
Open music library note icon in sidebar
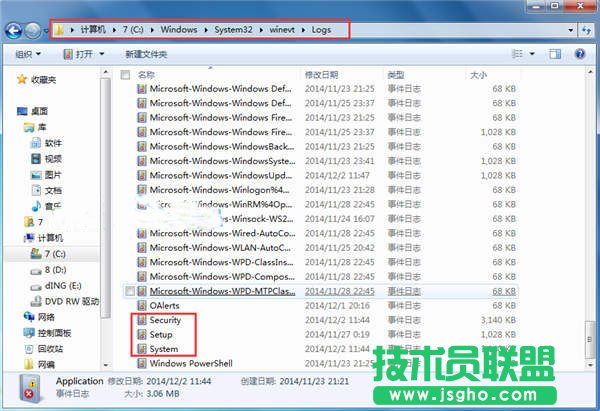click(x=36, y=206)
